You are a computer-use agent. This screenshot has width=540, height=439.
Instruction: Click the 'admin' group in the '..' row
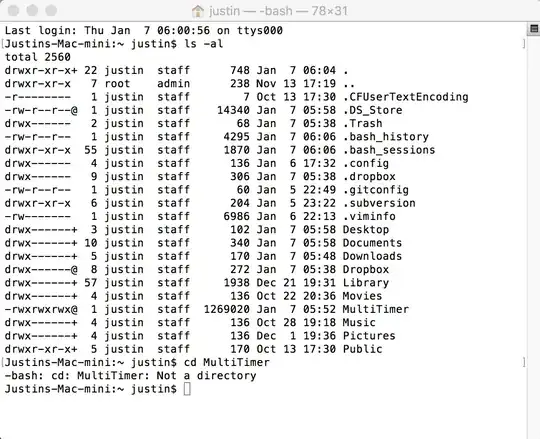[174, 84]
